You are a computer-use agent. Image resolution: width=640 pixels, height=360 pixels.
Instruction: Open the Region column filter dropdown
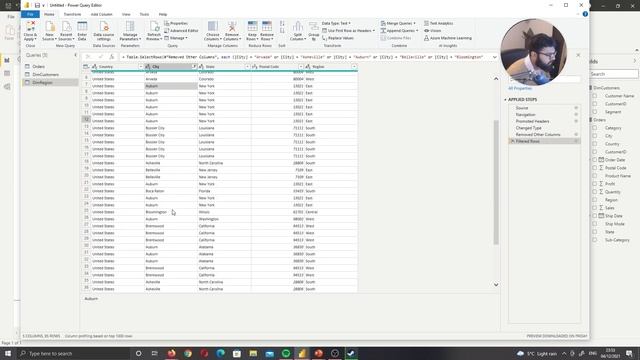tap(354, 67)
